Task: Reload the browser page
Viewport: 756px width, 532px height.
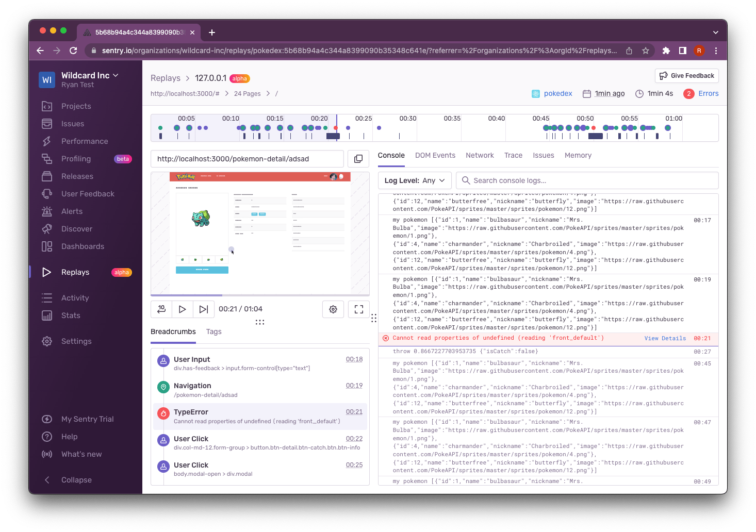Action: pyautogui.click(x=73, y=51)
